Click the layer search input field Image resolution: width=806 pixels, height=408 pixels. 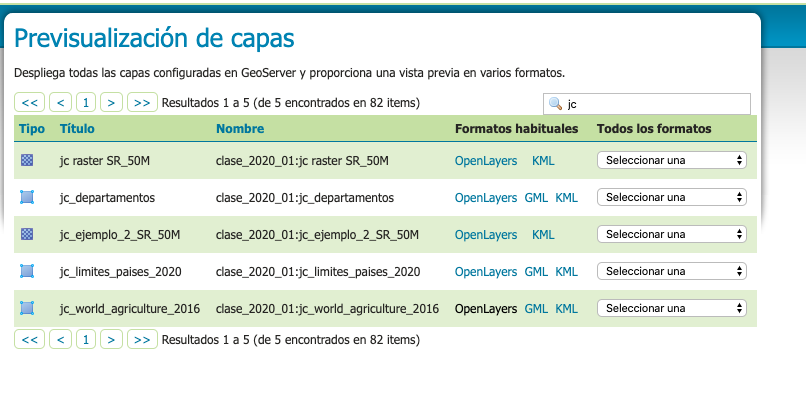pyautogui.click(x=655, y=104)
